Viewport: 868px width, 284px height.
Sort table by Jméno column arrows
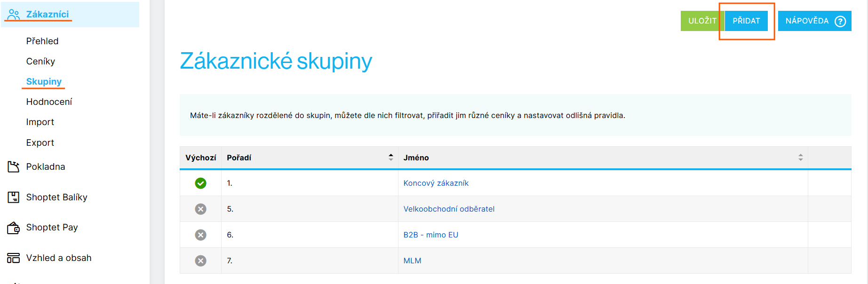(x=800, y=158)
